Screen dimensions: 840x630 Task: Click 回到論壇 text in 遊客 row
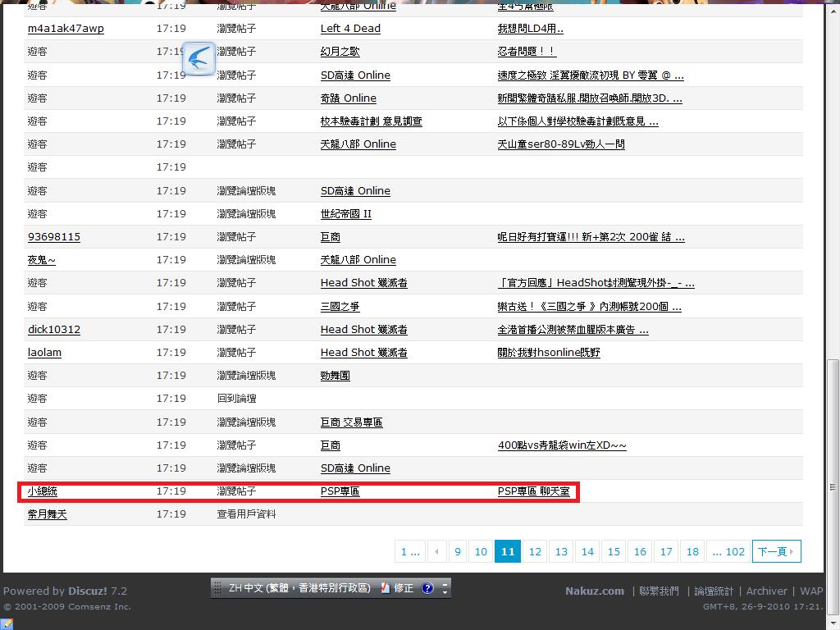coord(236,399)
